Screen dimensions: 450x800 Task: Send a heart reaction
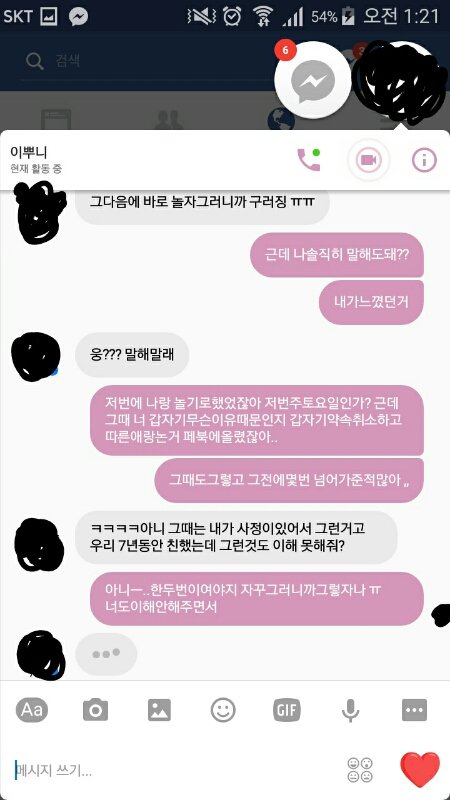point(420,769)
